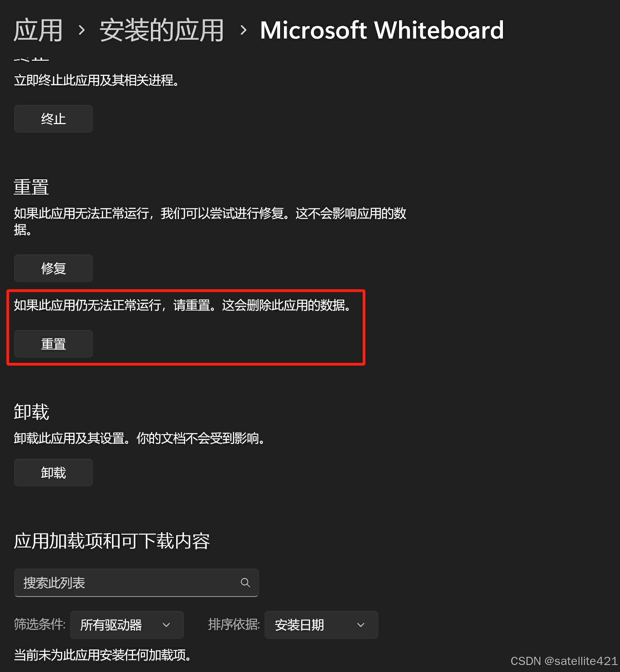The height and width of the screenshot is (672, 620).
Task: Click the search magnifier icon
Action: (x=245, y=583)
